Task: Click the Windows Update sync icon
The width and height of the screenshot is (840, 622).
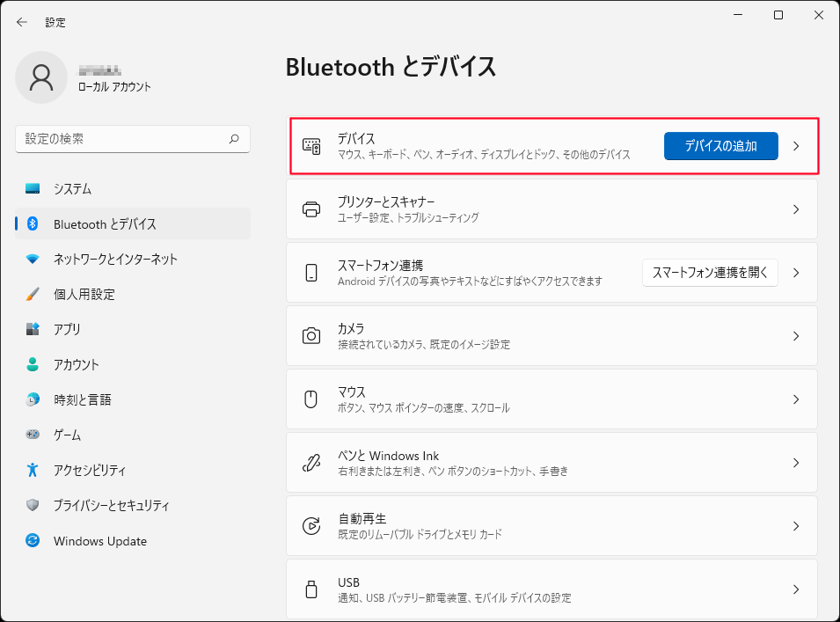Action: [x=33, y=540]
